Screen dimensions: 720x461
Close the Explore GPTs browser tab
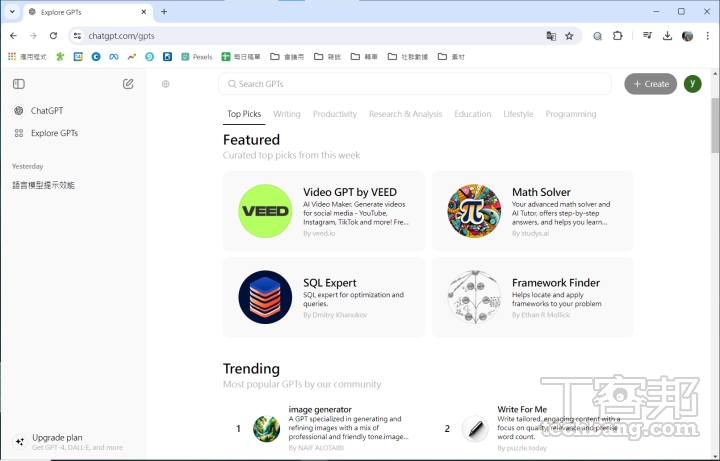point(144,12)
